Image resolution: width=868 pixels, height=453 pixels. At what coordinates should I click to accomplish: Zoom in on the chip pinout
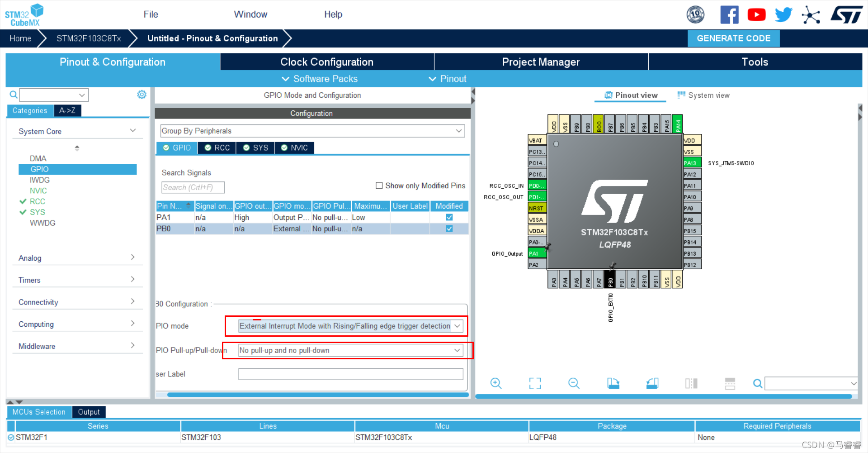[496, 383]
